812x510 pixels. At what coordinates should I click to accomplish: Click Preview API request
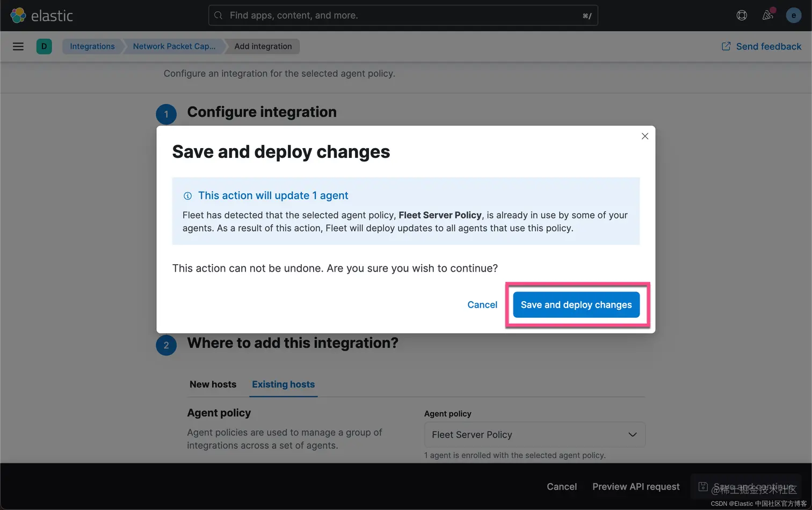click(636, 486)
